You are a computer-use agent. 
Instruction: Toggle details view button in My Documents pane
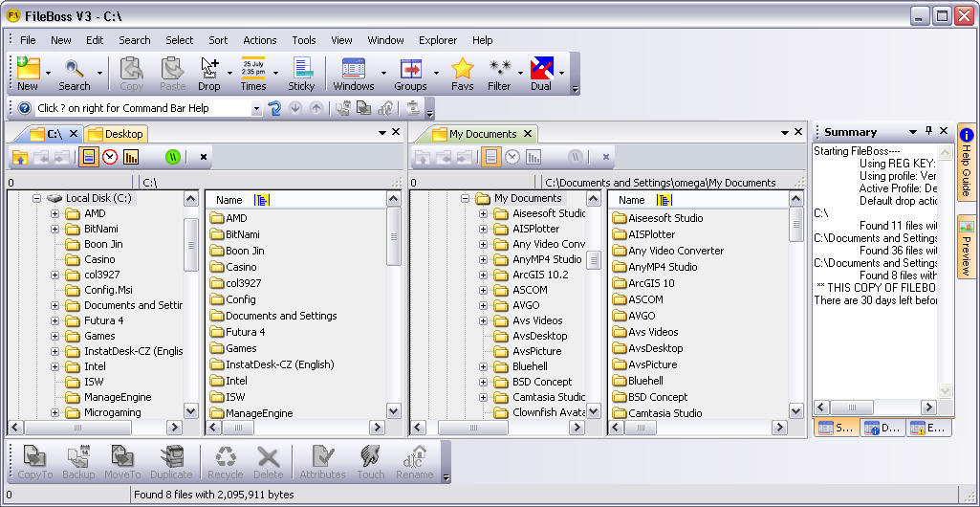[x=491, y=157]
